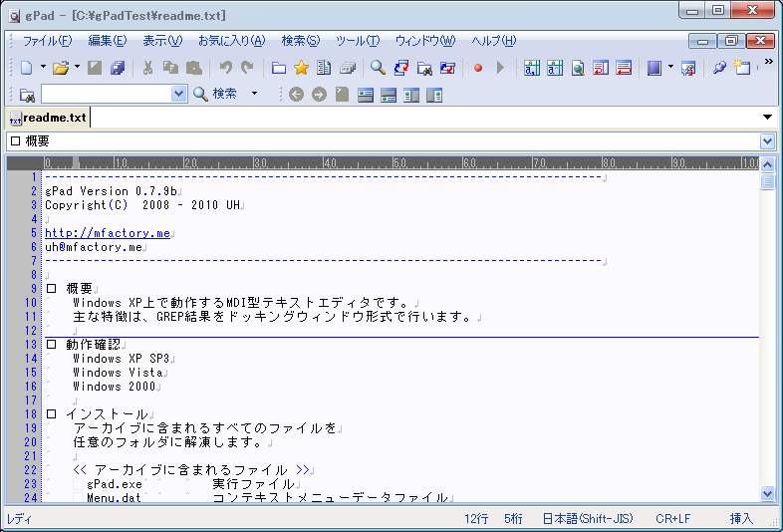Click the left arrow navigate back icon
The height and width of the screenshot is (532, 783).
click(296, 95)
